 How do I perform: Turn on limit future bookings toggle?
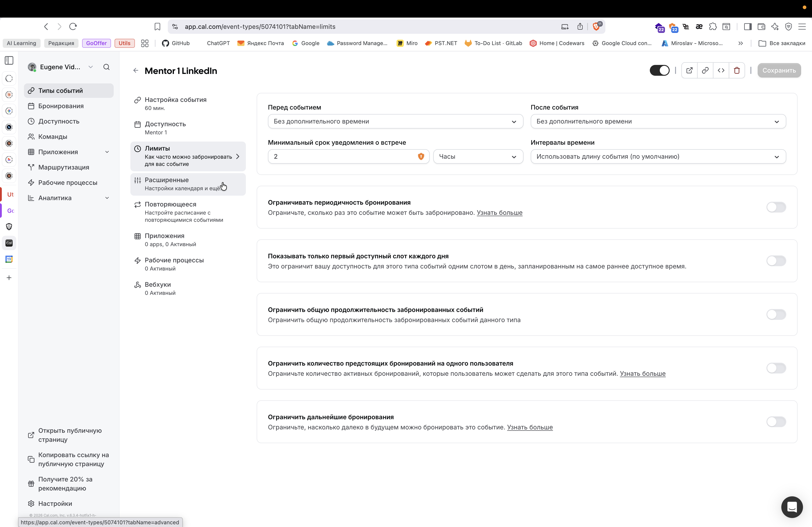coord(776,422)
